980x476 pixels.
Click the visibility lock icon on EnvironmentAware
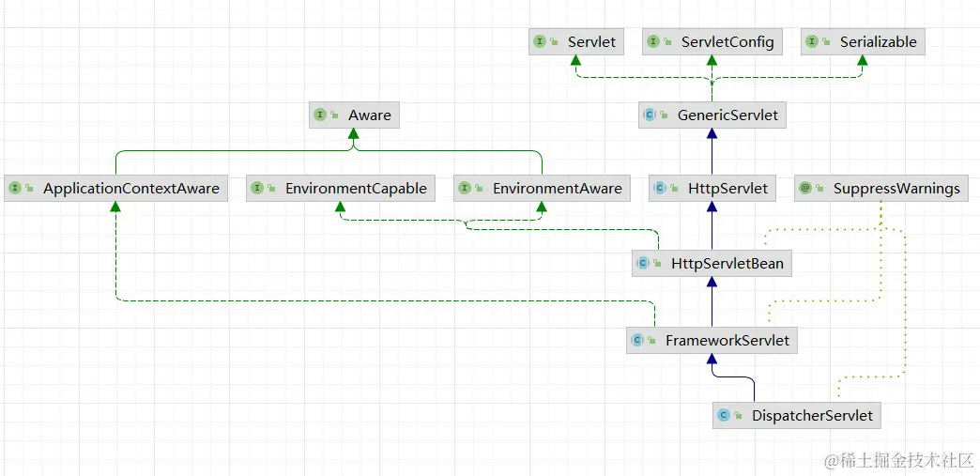pyautogui.click(x=480, y=189)
